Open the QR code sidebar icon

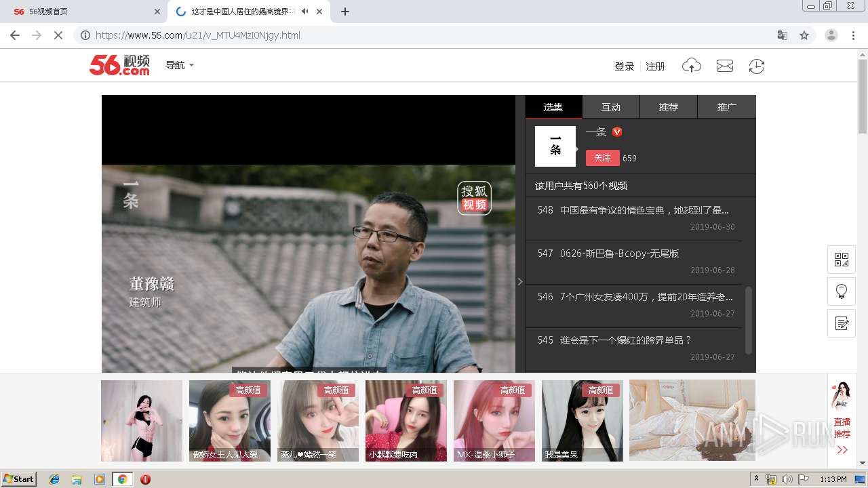pos(842,260)
